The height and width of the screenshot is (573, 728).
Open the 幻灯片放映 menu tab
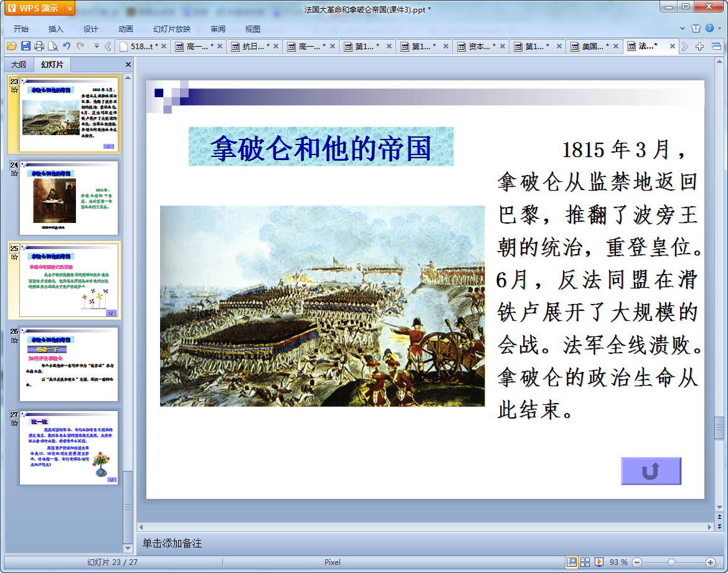[172, 29]
